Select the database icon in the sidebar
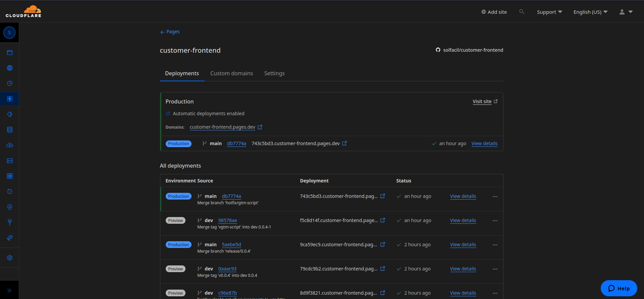 coord(10,130)
